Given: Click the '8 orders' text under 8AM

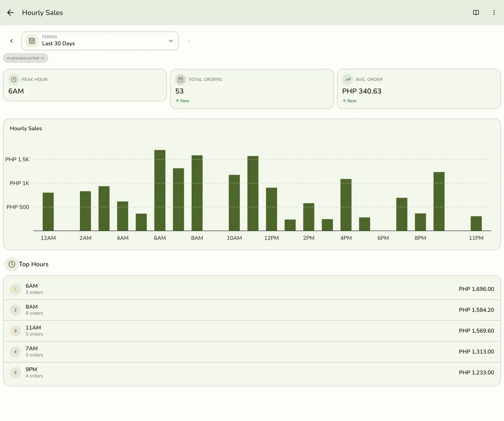Looking at the screenshot, I should click(x=34, y=313).
